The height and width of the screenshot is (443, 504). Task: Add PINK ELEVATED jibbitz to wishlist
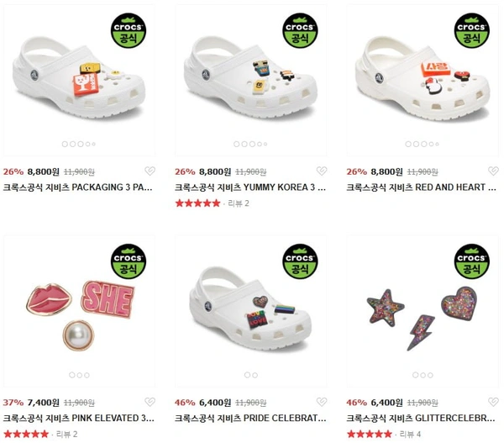pos(150,402)
